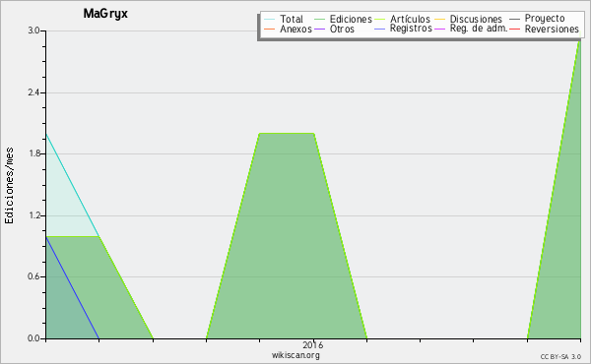Click the 'wikiscan.org' caption
The height and width of the screenshot is (364, 591).
pos(295,355)
